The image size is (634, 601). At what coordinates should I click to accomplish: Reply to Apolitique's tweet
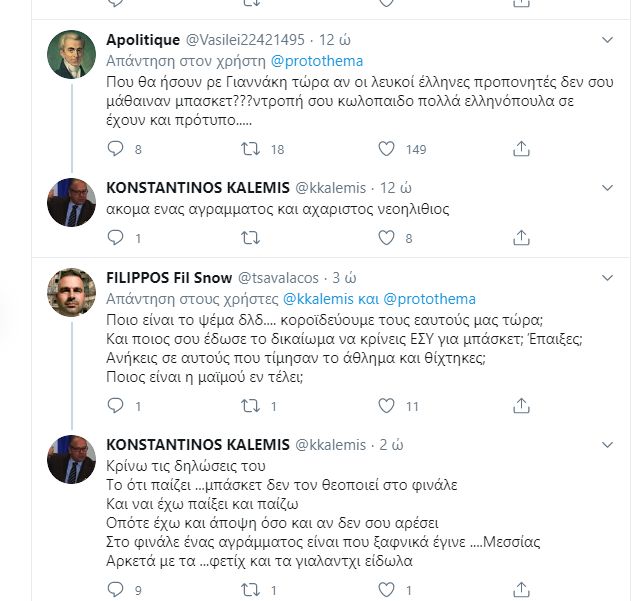[116, 149]
